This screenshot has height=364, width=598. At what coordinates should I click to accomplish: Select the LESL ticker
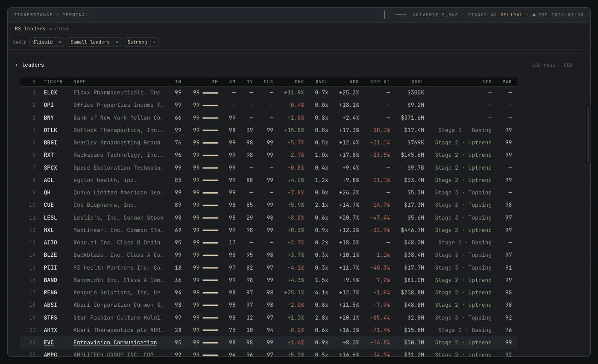coord(50,217)
